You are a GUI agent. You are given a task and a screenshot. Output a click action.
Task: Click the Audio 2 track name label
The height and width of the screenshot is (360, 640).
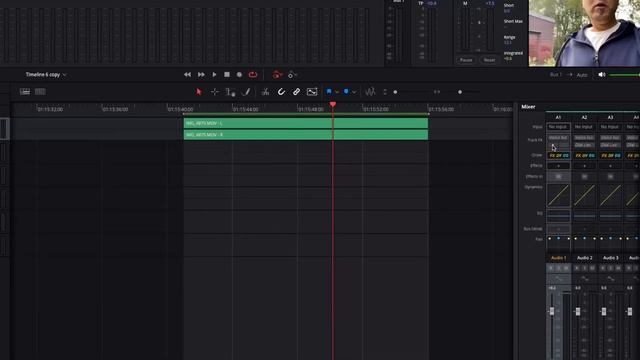[x=584, y=258]
